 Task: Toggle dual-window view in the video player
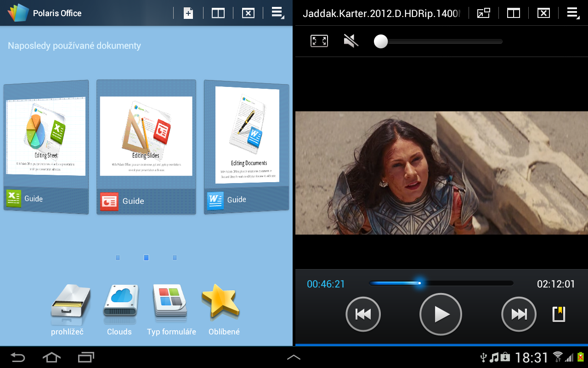click(x=513, y=12)
